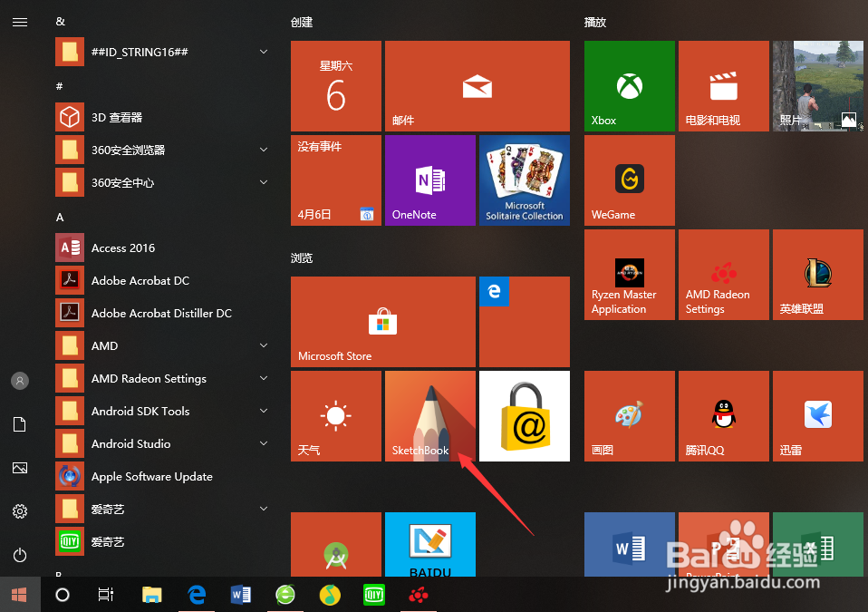Launch Ryzen Master Application tile
This screenshot has height=612, width=868.
pyautogui.click(x=630, y=275)
